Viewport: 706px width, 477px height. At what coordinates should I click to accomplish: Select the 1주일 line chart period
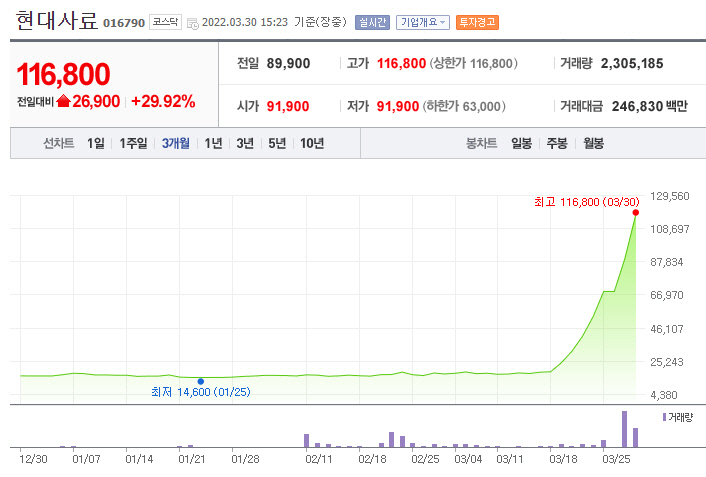click(x=133, y=143)
